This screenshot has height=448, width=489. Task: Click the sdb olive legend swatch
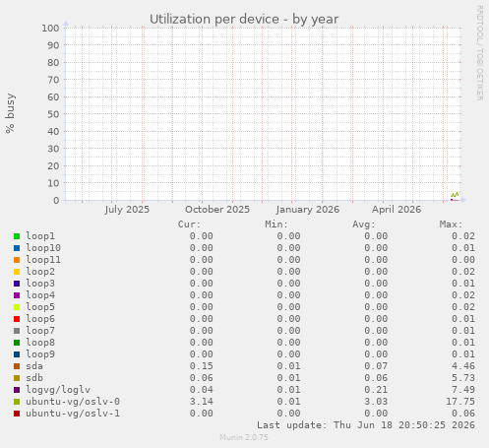(x=17, y=378)
